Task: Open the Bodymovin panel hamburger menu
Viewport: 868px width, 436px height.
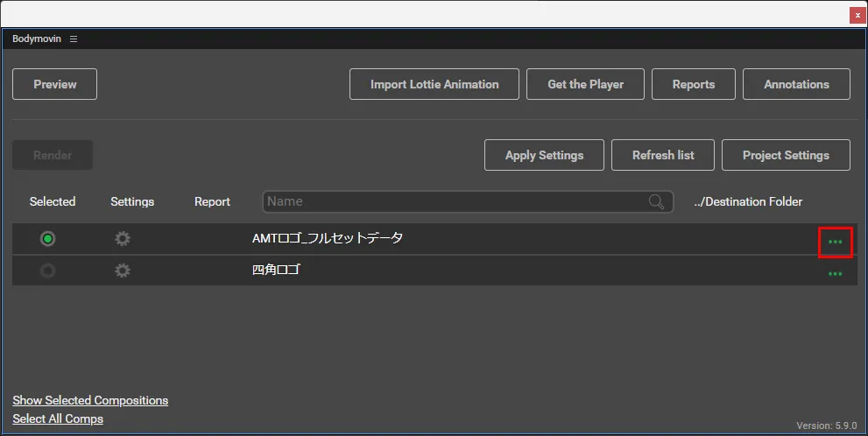Action: pos(74,39)
